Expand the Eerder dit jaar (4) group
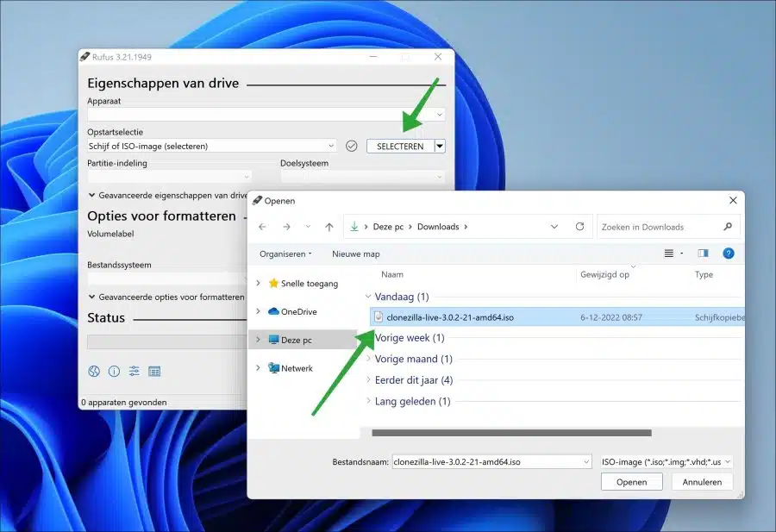 pos(368,379)
